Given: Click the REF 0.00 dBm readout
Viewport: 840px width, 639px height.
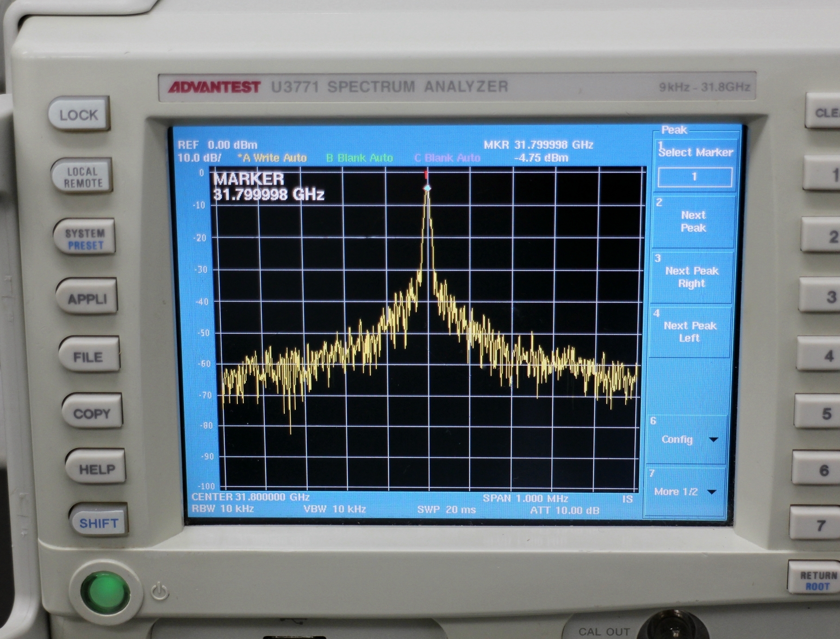Looking at the screenshot, I should 218,145.
